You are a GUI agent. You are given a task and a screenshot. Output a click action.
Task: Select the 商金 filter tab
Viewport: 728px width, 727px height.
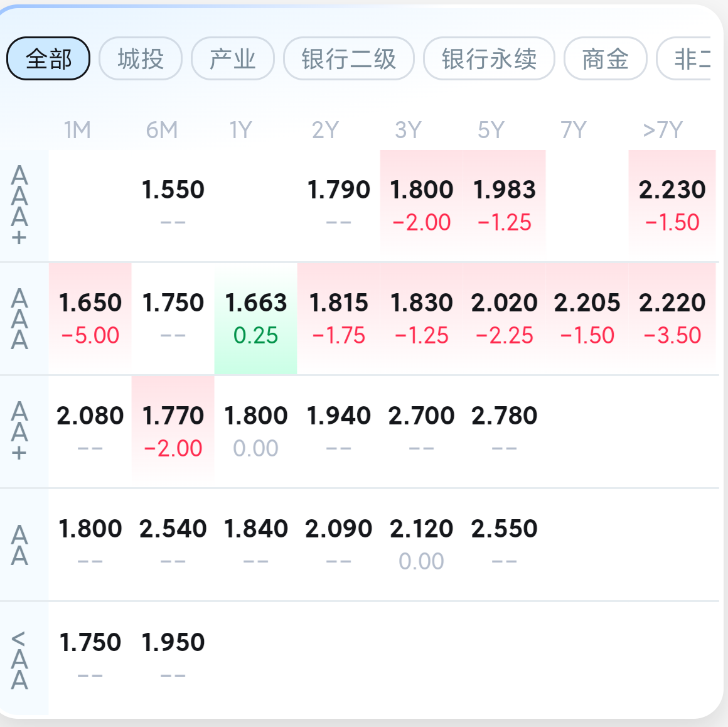click(x=606, y=58)
